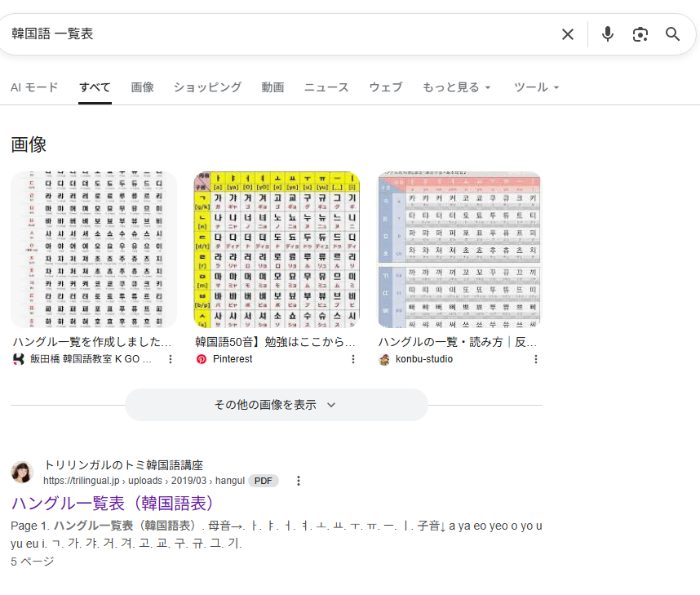Click the 画像 section heading
700x595 pixels.
pyautogui.click(x=29, y=144)
